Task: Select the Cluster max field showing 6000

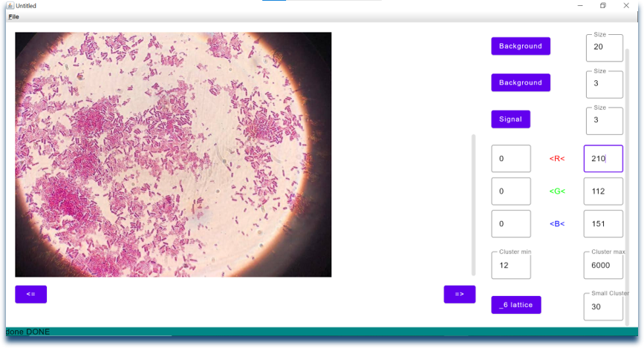Action: point(602,265)
